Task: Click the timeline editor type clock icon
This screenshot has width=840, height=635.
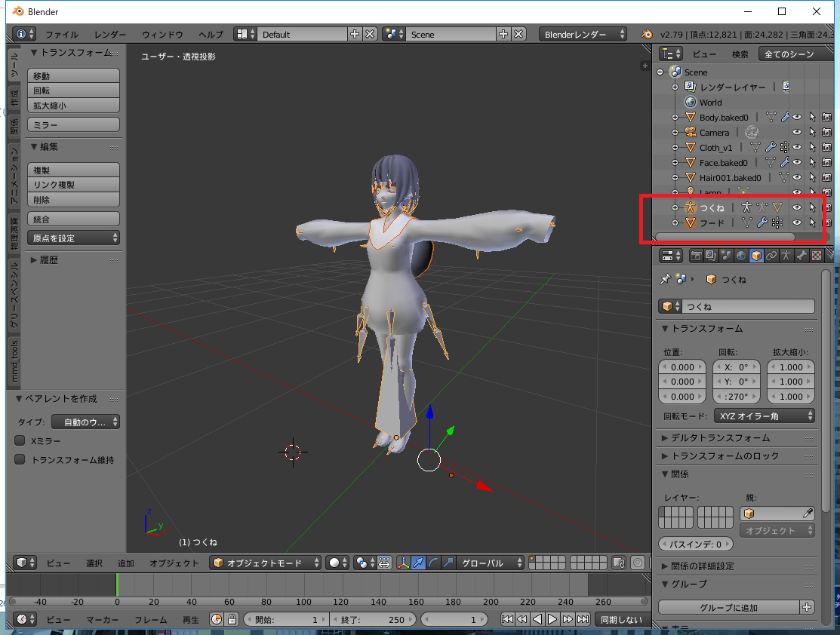Action: pyautogui.click(x=25, y=619)
